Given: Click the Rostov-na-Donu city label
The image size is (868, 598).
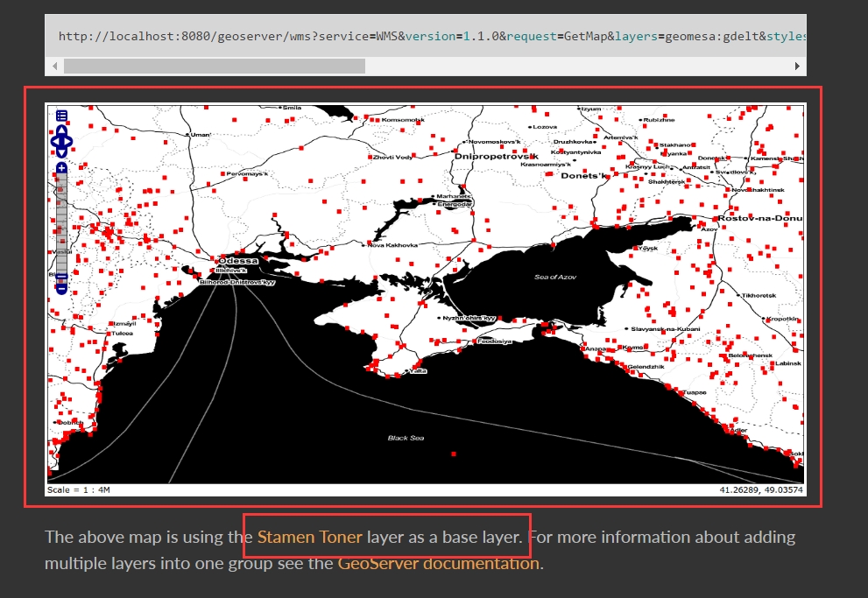Looking at the screenshot, I should click(759, 217).
